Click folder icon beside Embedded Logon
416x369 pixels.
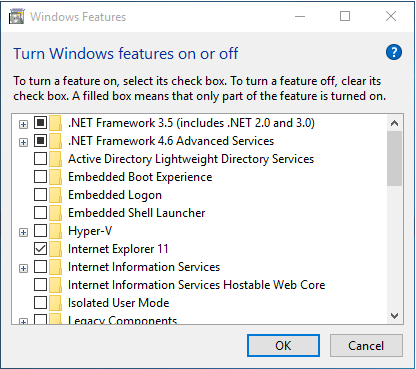(55, 195)
